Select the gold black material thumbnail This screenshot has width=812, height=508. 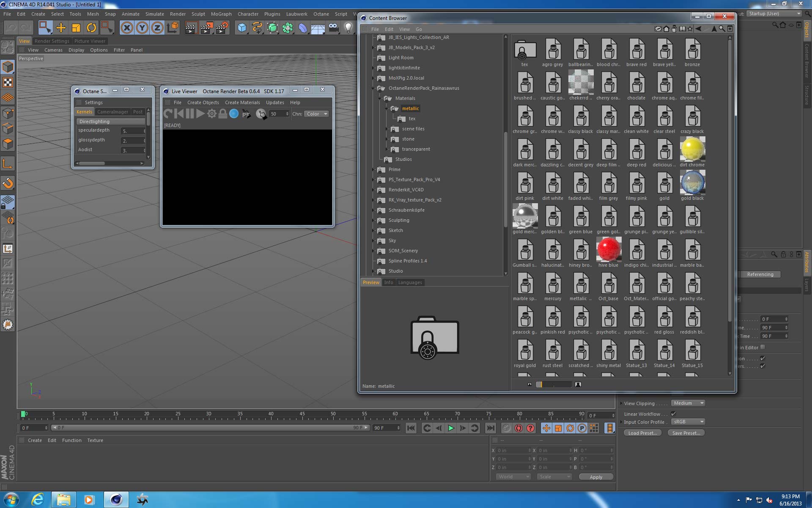692,183
